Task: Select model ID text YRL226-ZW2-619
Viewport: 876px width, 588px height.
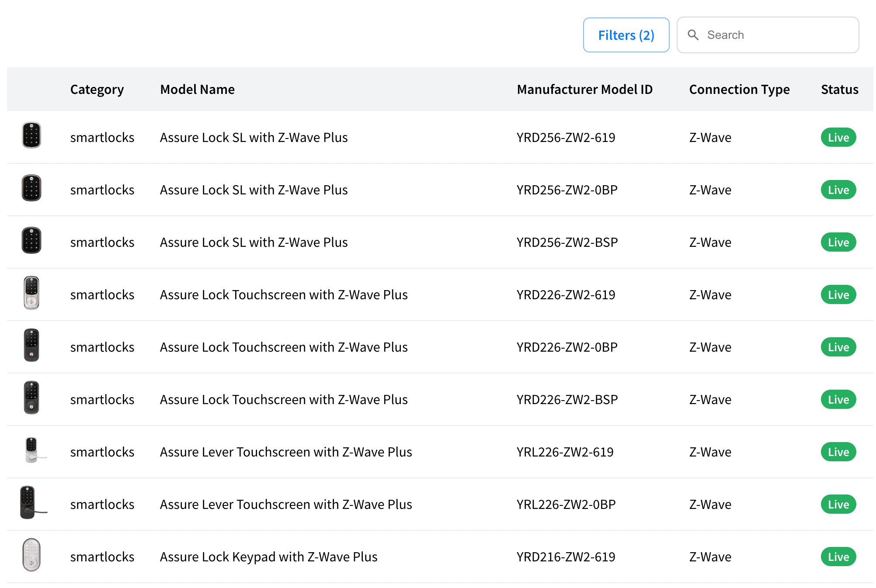Action: point(565,452)
